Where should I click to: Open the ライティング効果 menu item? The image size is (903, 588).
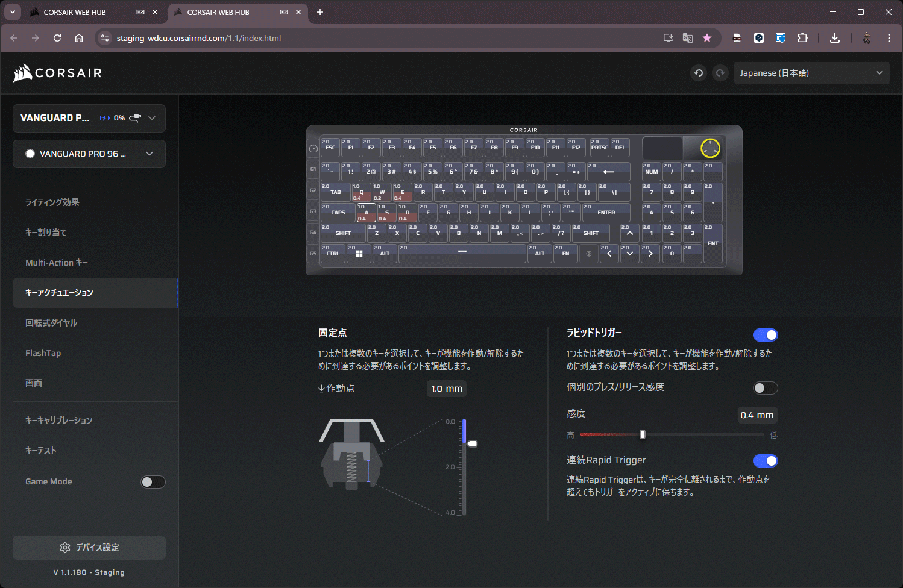[52, 202]
